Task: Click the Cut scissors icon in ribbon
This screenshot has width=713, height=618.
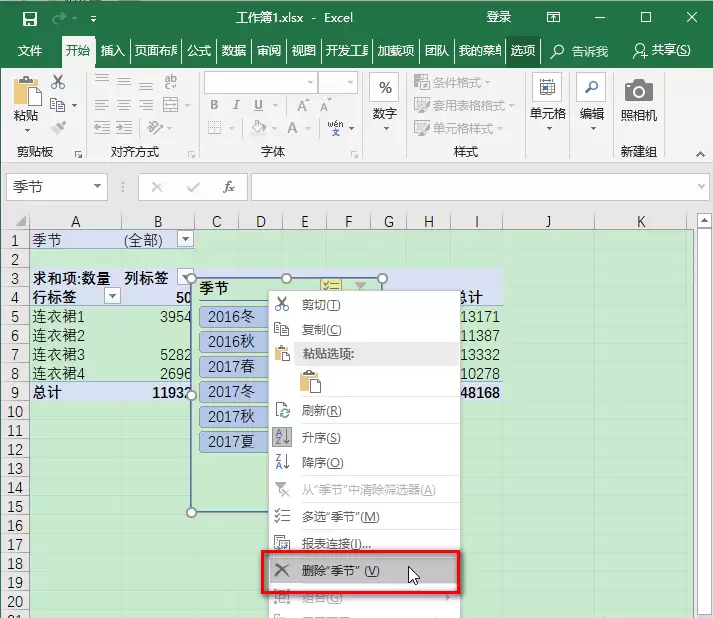Action: click(58, 82)
